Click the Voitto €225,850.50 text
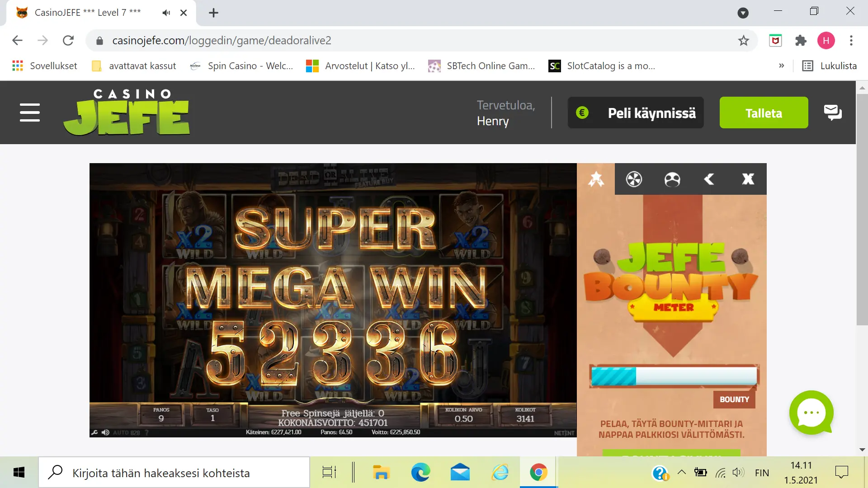This screenshot has height=488, width=868. click(x=396, y=432)
